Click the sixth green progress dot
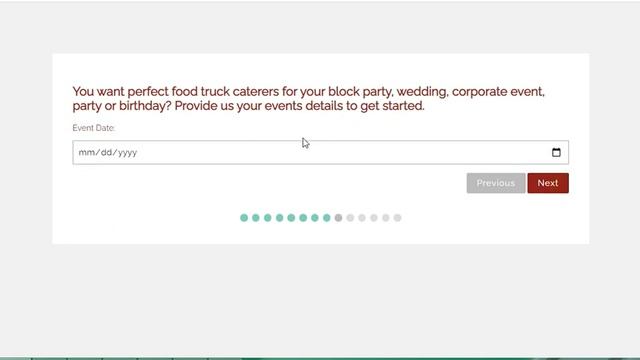The image size is (640, 360). tap(303, 218)
